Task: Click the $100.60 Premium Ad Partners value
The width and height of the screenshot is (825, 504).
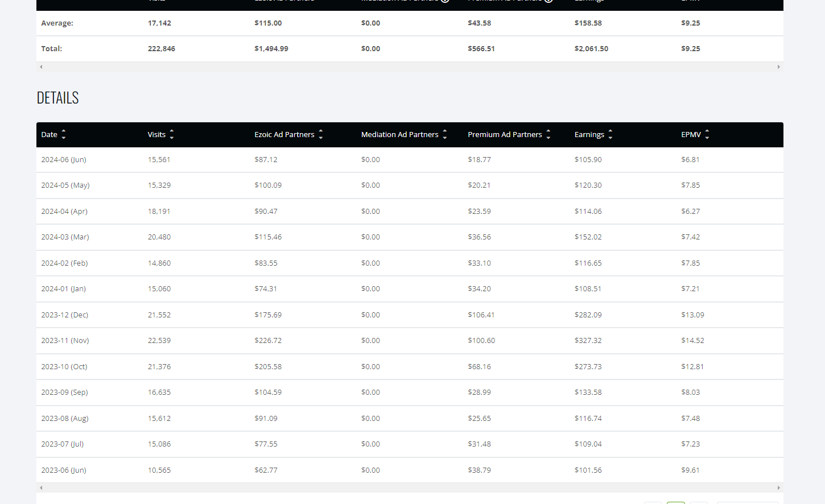Action: (481, 341)
